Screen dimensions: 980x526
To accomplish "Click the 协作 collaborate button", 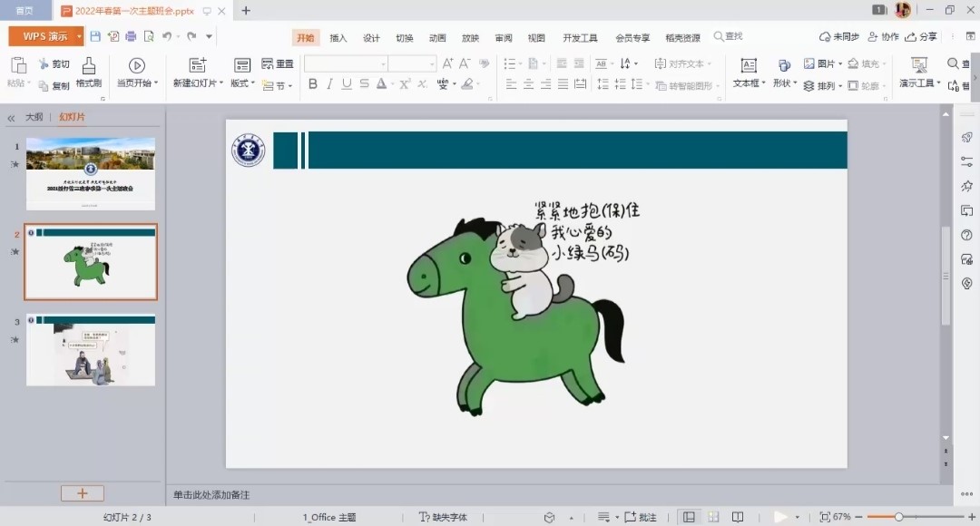I will point(883,37).
